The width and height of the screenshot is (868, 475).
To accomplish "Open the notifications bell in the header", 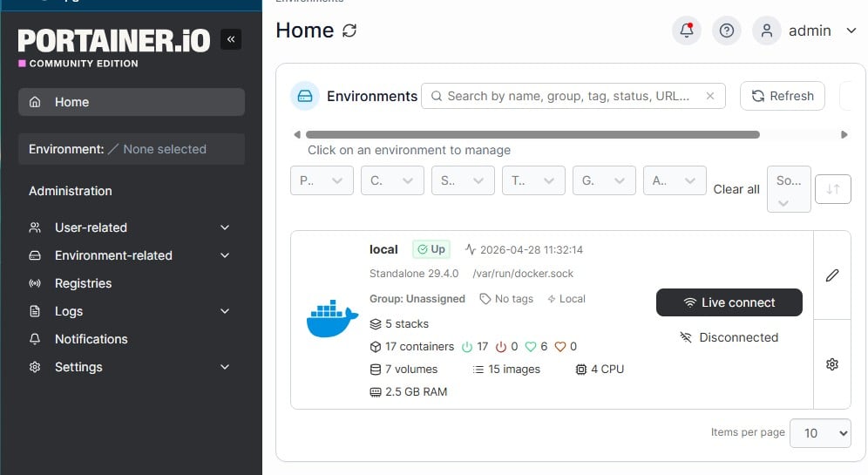I will [x=687, y=30].
